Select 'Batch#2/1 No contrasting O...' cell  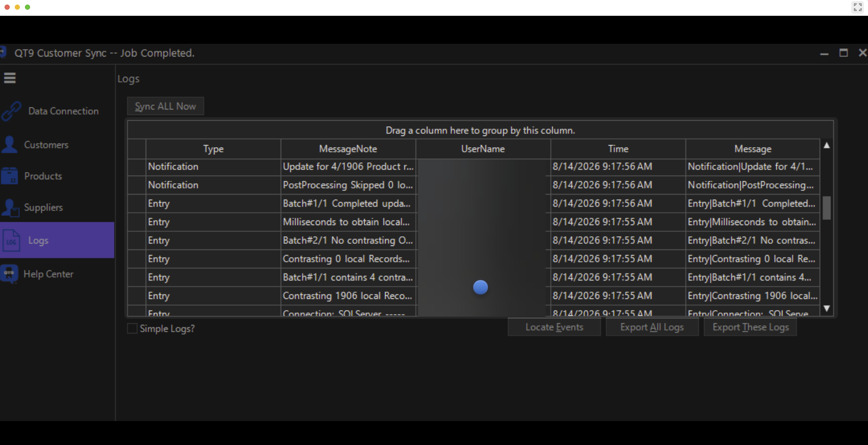(348, 240)
